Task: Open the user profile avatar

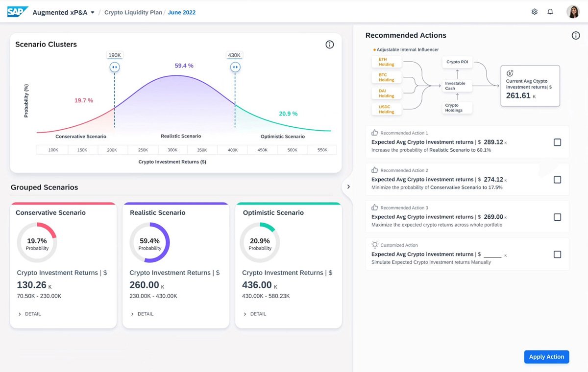Action: (573, 11)
